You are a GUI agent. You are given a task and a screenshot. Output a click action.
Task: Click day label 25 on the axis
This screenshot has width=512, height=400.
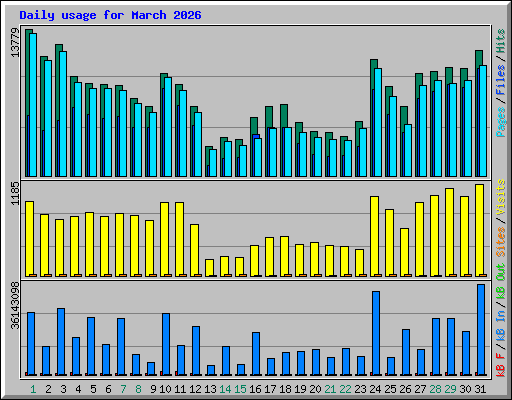coord(390,389)
